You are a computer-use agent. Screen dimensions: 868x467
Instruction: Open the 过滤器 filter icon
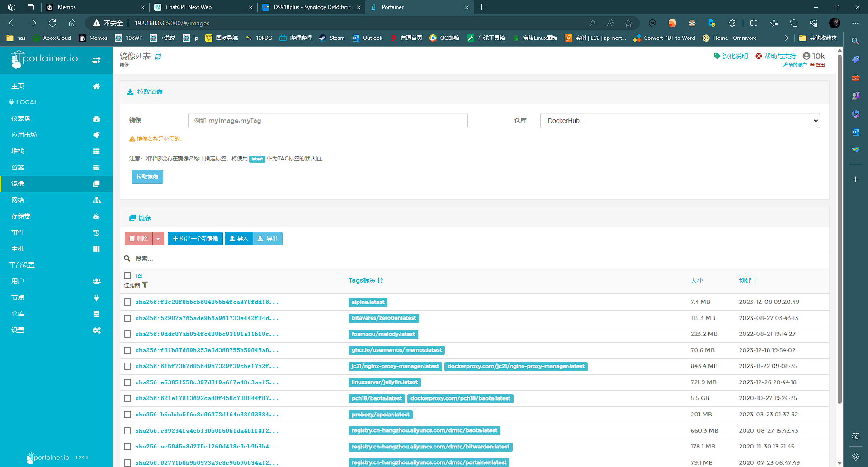click(145, 285)
